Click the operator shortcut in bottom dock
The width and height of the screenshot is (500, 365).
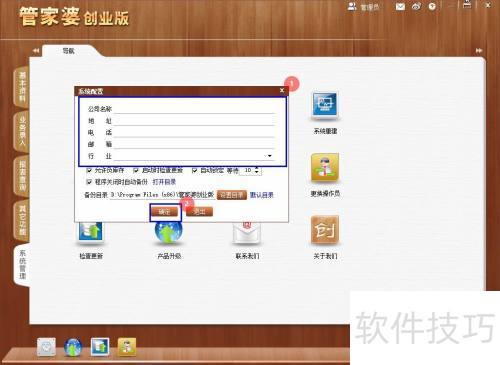point(127,347)
